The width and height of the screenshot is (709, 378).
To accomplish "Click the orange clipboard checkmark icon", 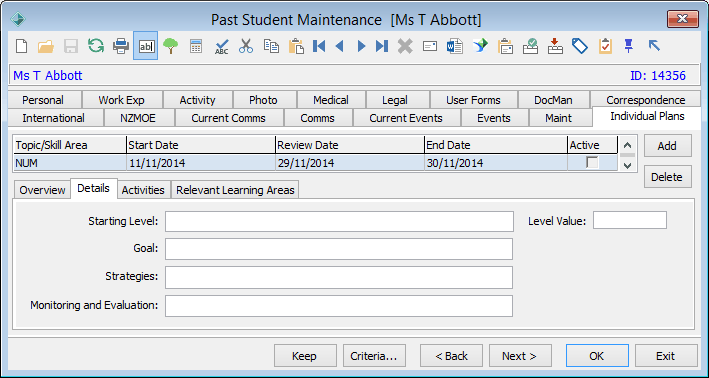I will (x=605, y=46).
